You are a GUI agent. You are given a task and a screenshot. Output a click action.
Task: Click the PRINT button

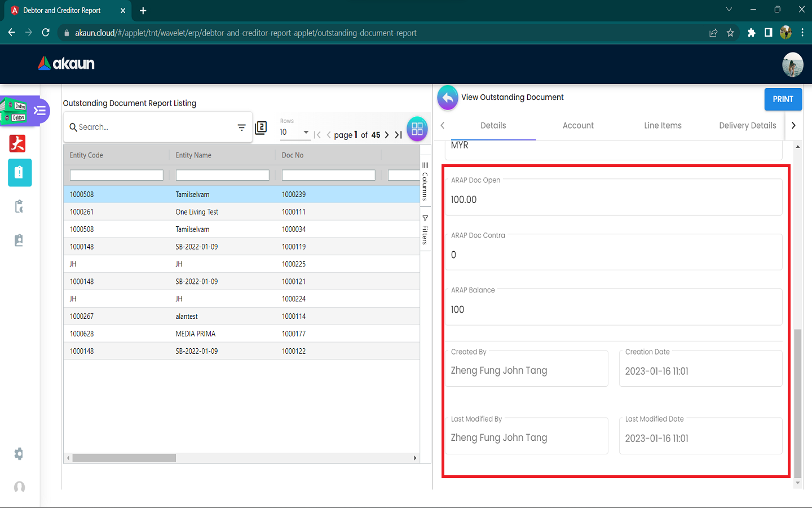point(783,99)
